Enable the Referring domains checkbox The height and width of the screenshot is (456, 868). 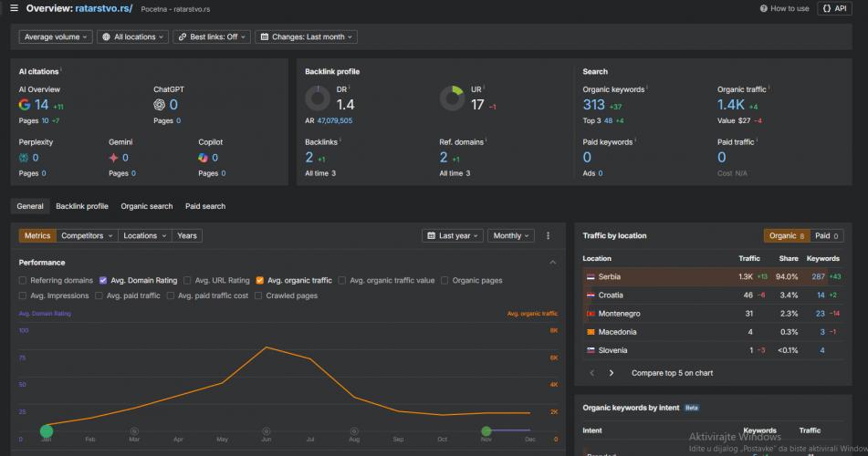pos(24,281)
